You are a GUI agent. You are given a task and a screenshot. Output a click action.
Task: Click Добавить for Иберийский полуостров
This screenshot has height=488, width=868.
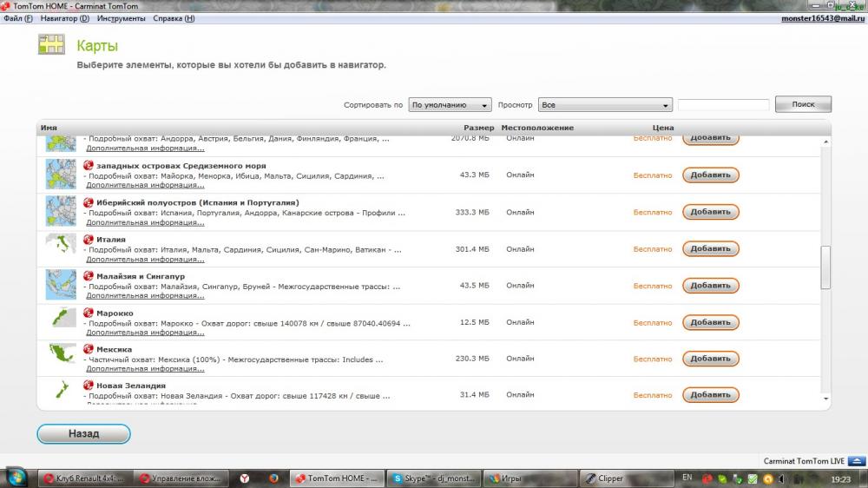tap(710, 212)
